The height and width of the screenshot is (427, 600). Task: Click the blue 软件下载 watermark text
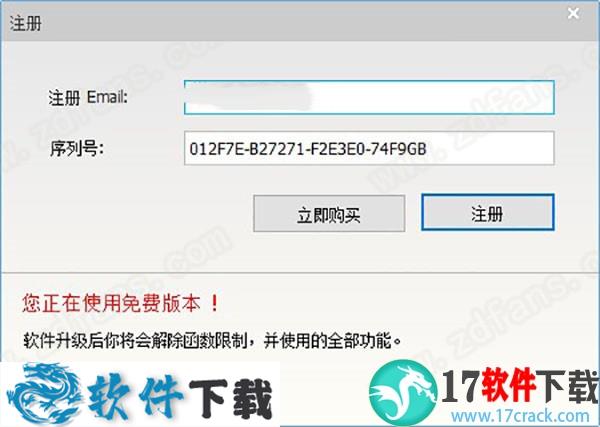(x=181, y=396)
